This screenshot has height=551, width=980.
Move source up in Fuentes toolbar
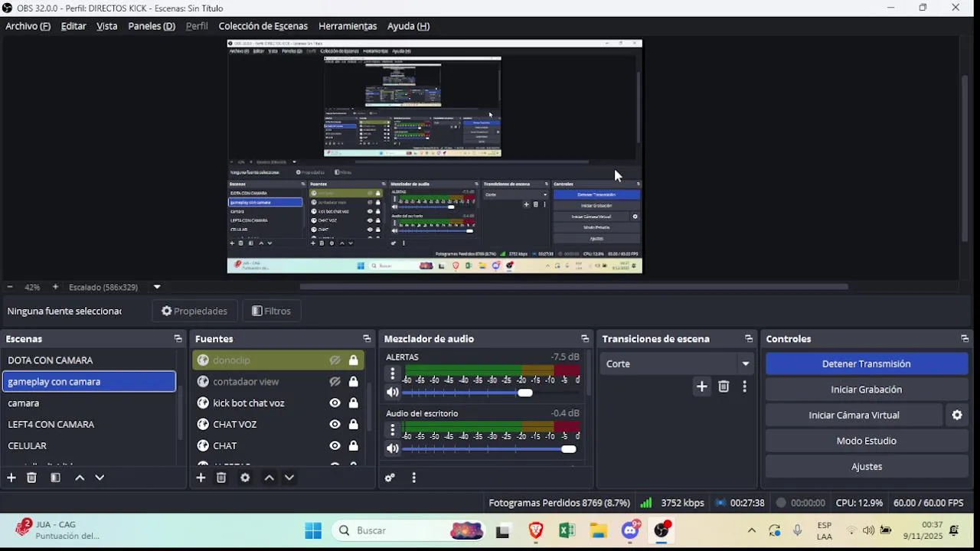click(x=269, y=478)
